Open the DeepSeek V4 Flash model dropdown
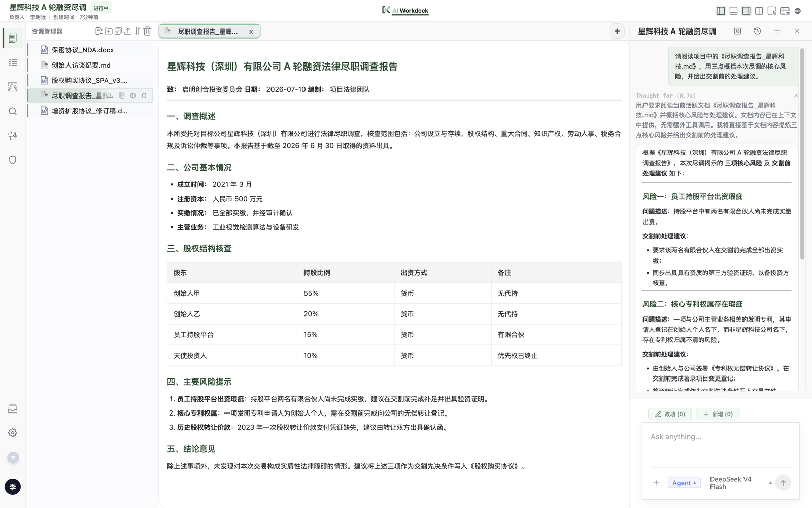 click(740, 483)
